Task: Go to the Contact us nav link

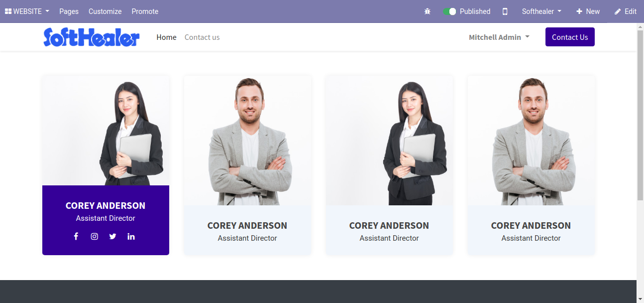Action: pos(202,37)
